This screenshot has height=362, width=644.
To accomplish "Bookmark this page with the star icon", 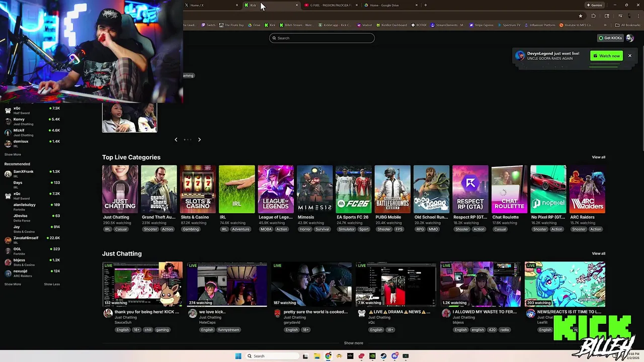I will coord(580,16).
